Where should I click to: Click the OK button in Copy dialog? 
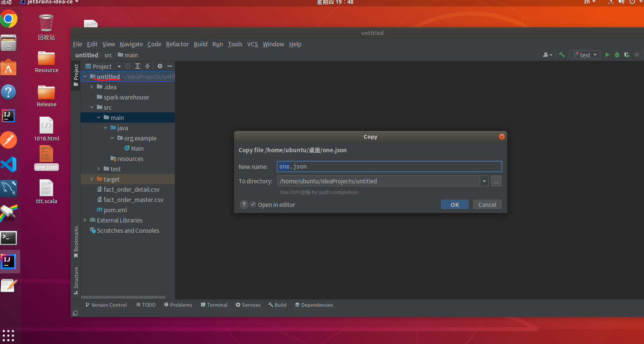455,205
